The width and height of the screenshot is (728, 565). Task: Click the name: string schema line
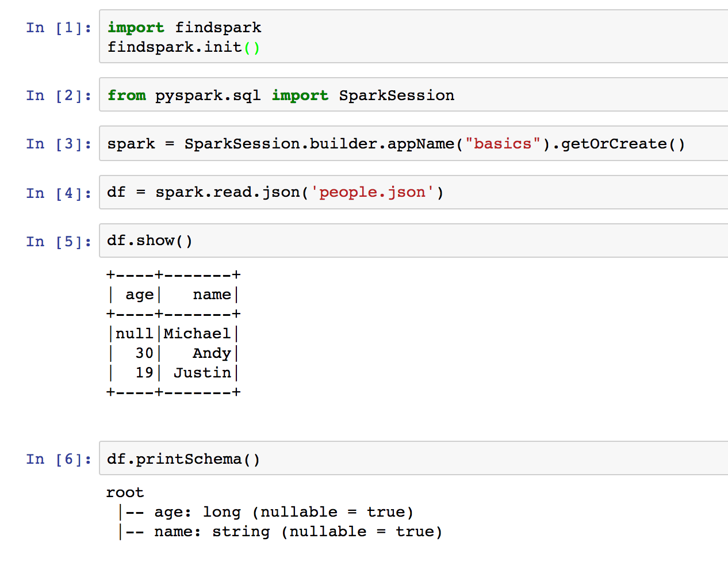point(297,532)
